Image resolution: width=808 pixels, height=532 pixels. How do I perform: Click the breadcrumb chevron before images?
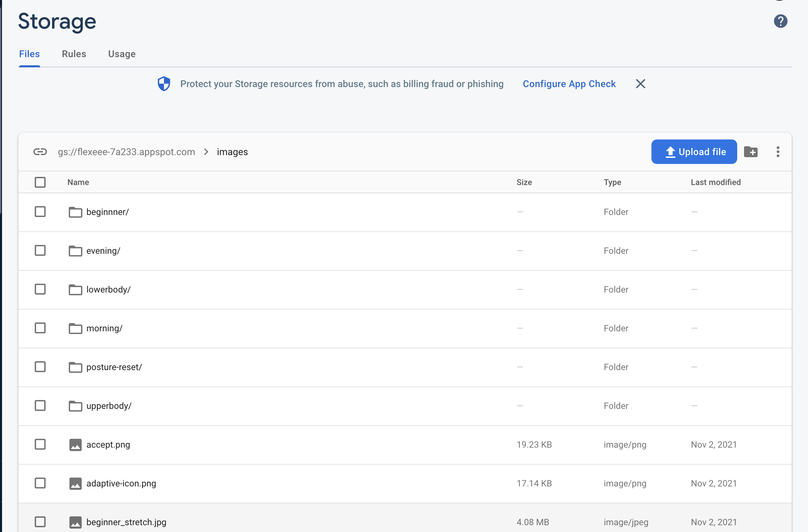coord(206,152)
